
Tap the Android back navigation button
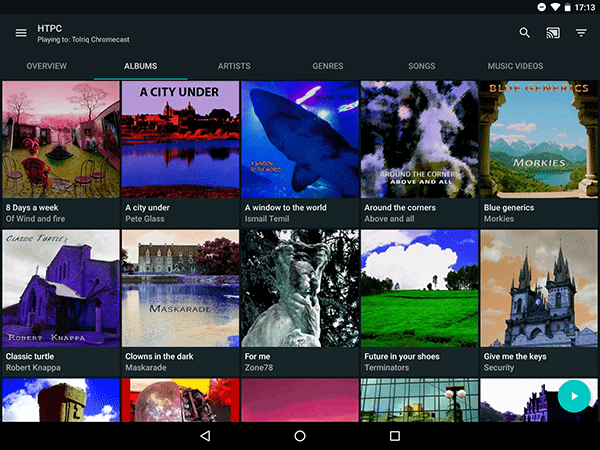click(x=205, y=436)
